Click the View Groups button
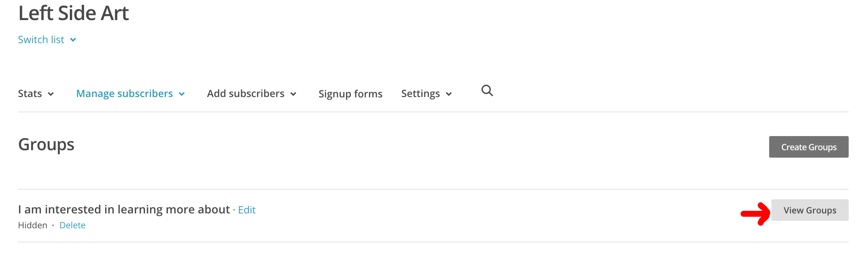The width and height of the screenshot is (868, 261). pos(810,210)
